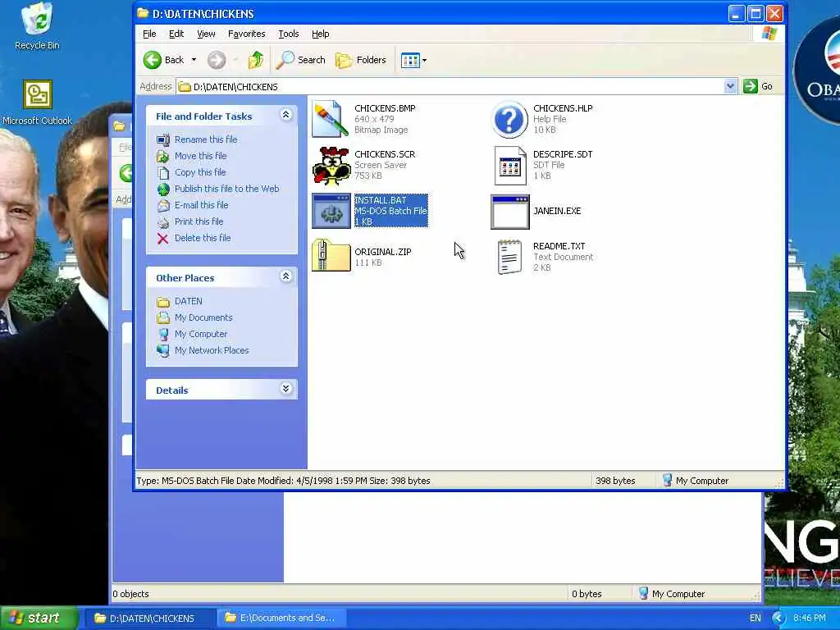Open the Search pane
This screenshot has width=840, height=630.
point(300,59)
